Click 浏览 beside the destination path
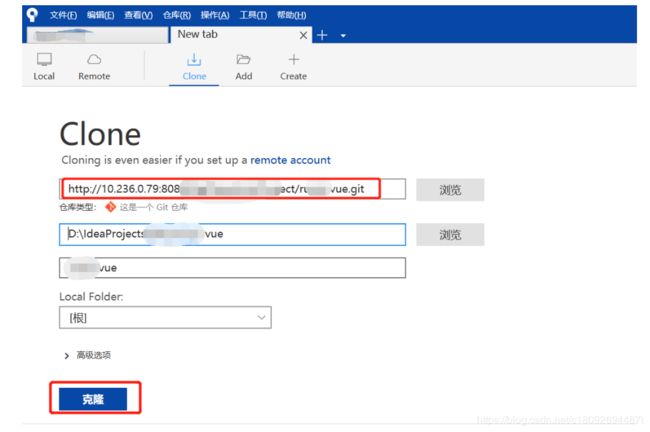This screenshot has width=650, height=432. 450,235
